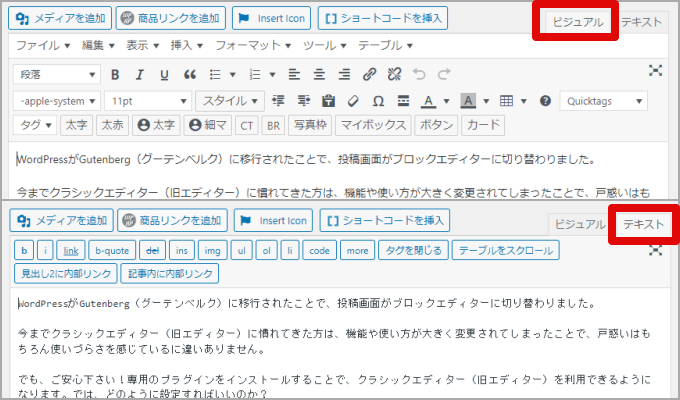Viewport: 680px width, 400px height.
Task: Apply background color with highlighted A
Action: (468, 101)
